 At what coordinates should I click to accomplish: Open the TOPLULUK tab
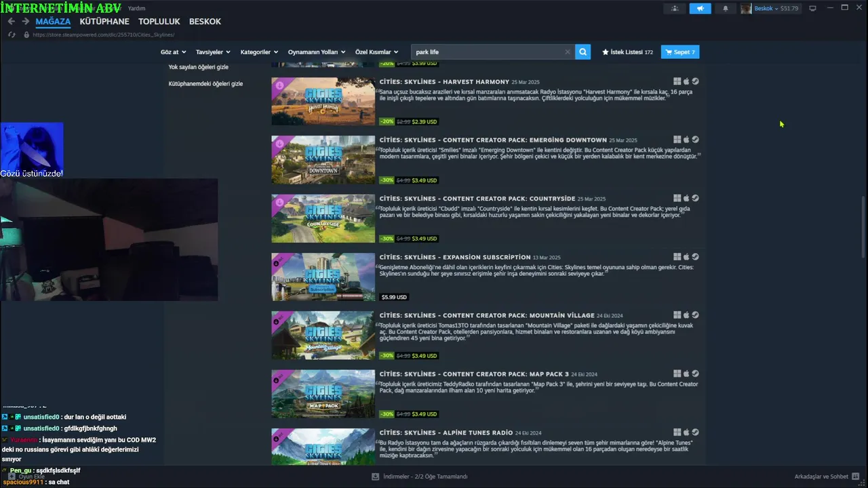click(159, 22)
